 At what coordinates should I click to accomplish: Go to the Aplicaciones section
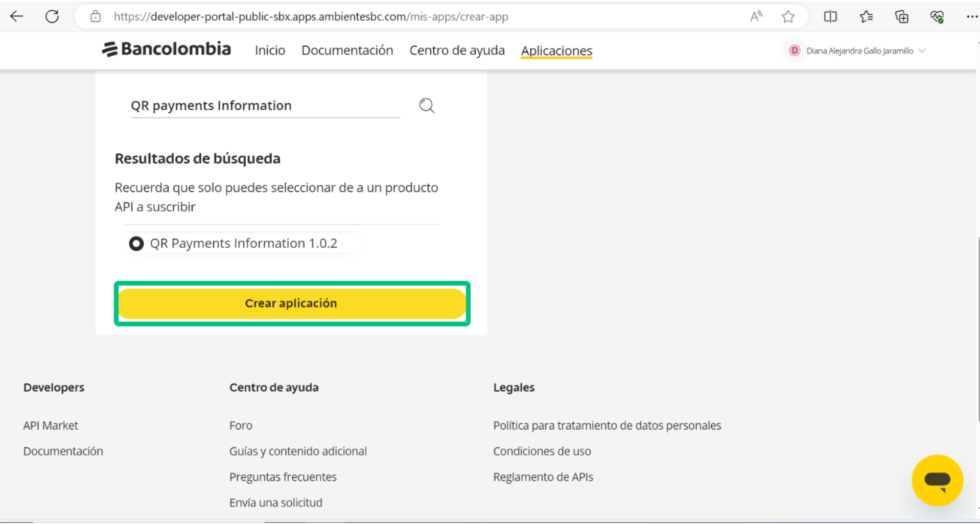point(557,51)
